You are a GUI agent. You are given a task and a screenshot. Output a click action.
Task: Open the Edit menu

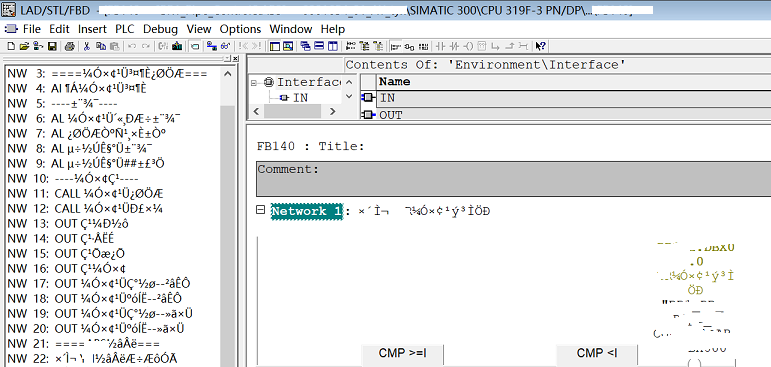[59, 29]
